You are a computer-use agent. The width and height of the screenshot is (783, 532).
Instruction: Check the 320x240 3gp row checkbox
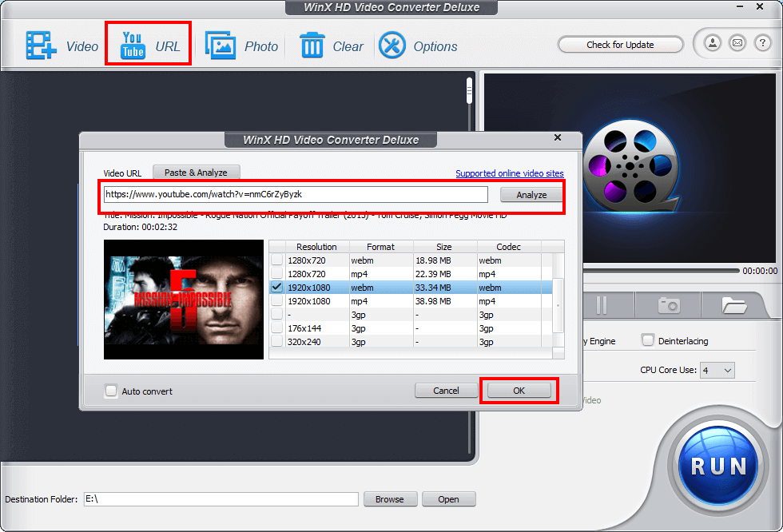276,341
